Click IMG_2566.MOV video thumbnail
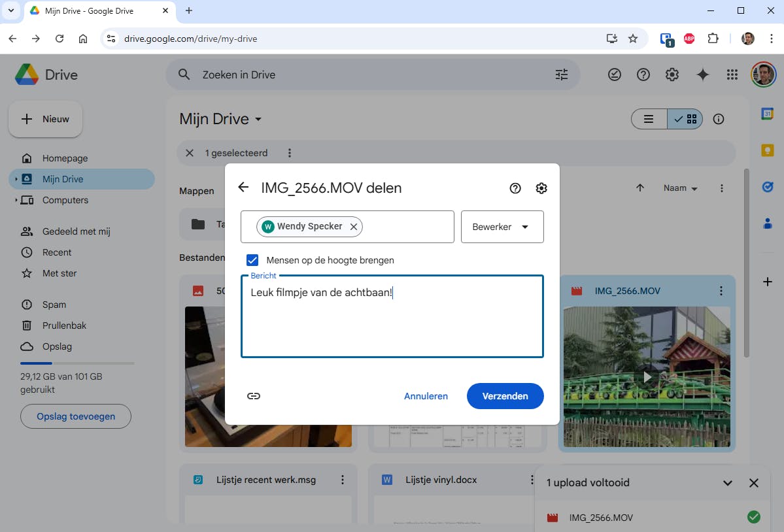Viewport: 784px width, 532px height. pos(647,376)
